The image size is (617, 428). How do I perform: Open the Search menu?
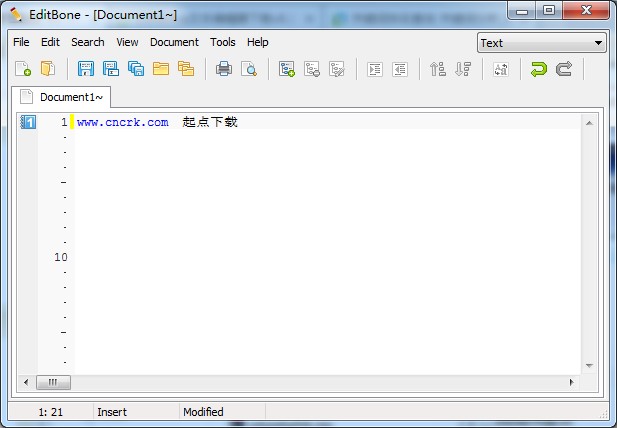click(88, 42)
